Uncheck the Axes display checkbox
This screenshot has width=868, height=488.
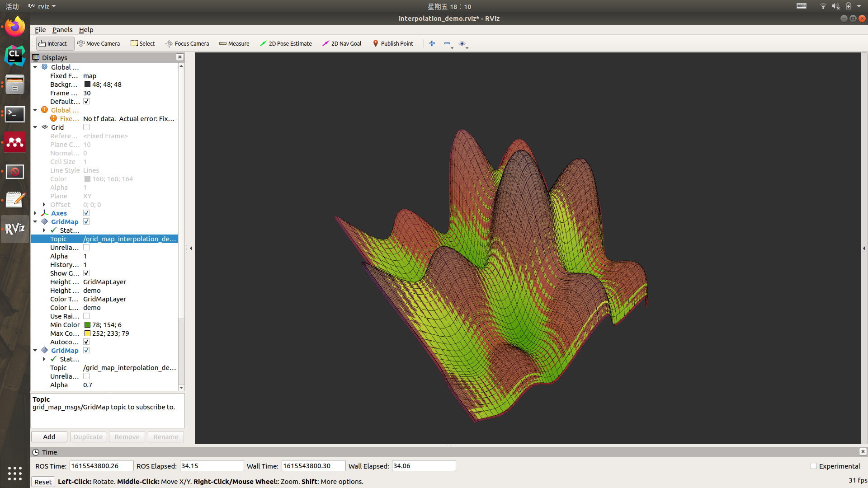coord(86,213)
